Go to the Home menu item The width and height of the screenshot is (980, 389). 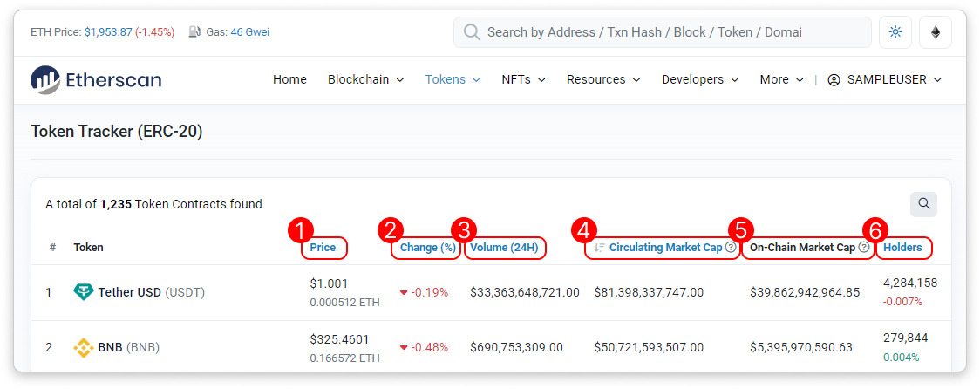coord(289,79)
